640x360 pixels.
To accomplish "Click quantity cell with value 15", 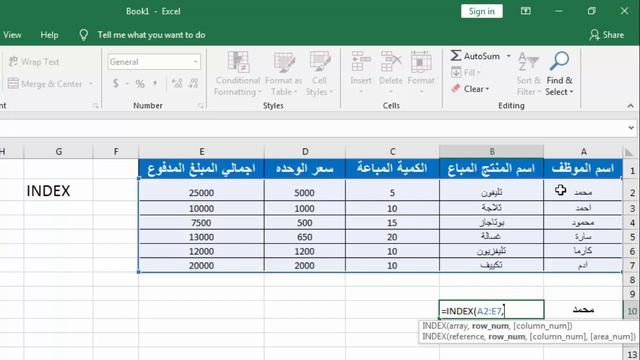I will click(x=392, y=223).
